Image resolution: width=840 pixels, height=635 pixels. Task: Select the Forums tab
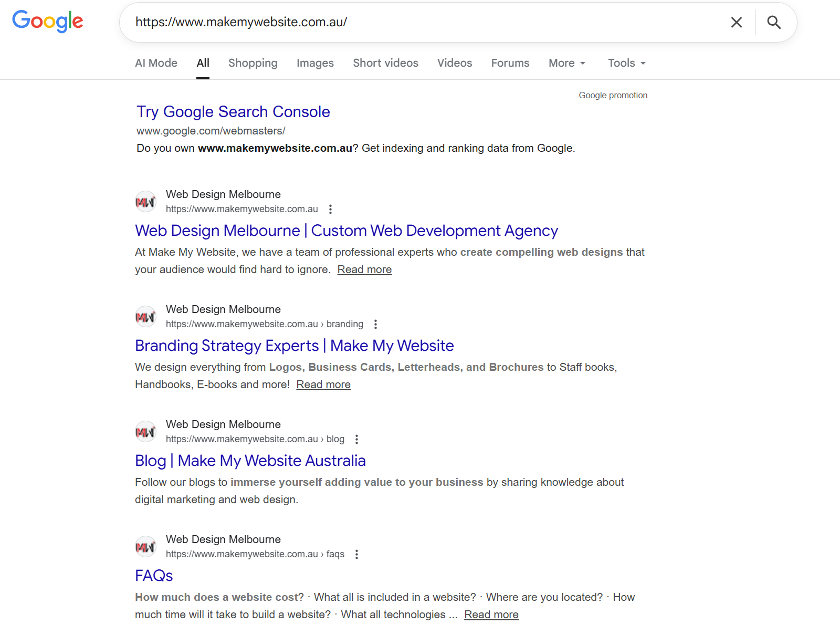click(510, 63)
